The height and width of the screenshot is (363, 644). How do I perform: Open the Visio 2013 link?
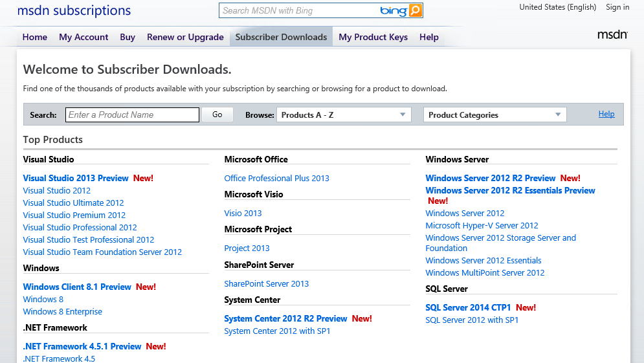pos(243,213)
